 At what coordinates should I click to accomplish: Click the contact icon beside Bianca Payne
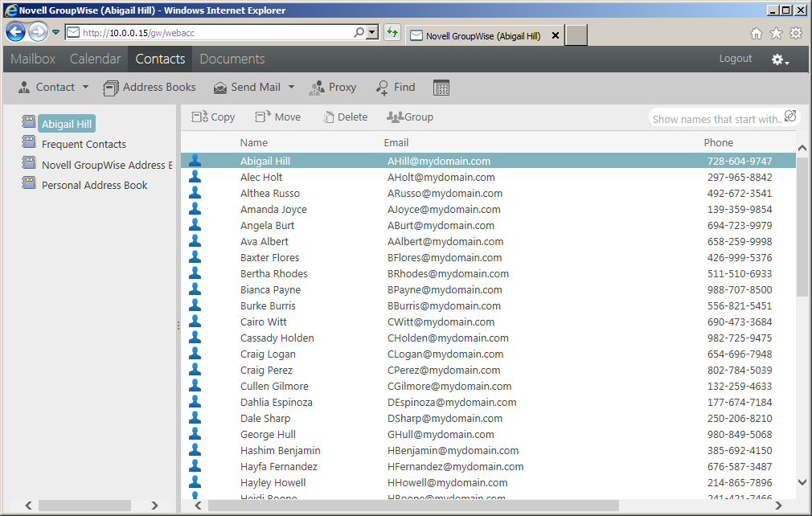195,289
